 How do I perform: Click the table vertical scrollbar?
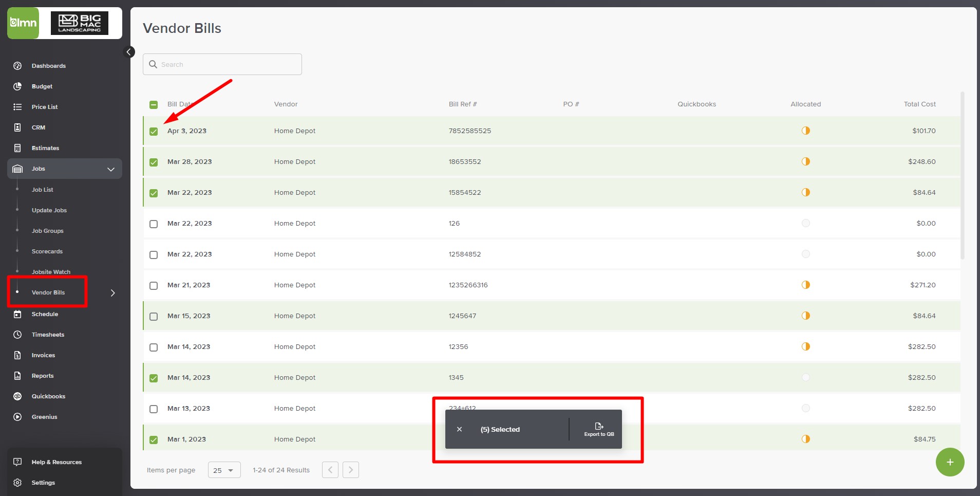[x=962, y=175]
